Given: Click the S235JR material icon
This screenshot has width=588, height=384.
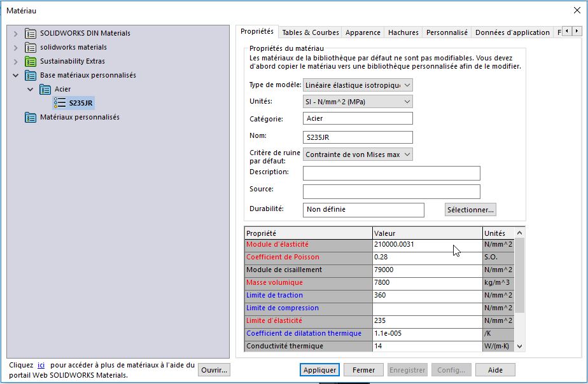Looking at the screenshot, I should pyautogui.click(x=60, y=102).
